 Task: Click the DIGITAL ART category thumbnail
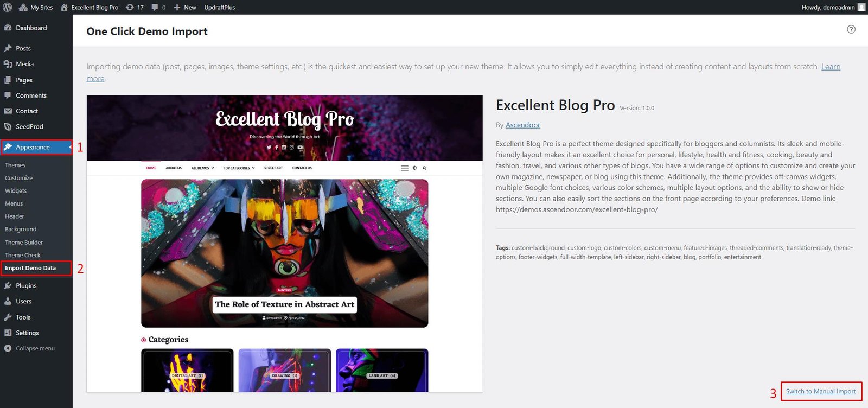click(x=187, y=371)
